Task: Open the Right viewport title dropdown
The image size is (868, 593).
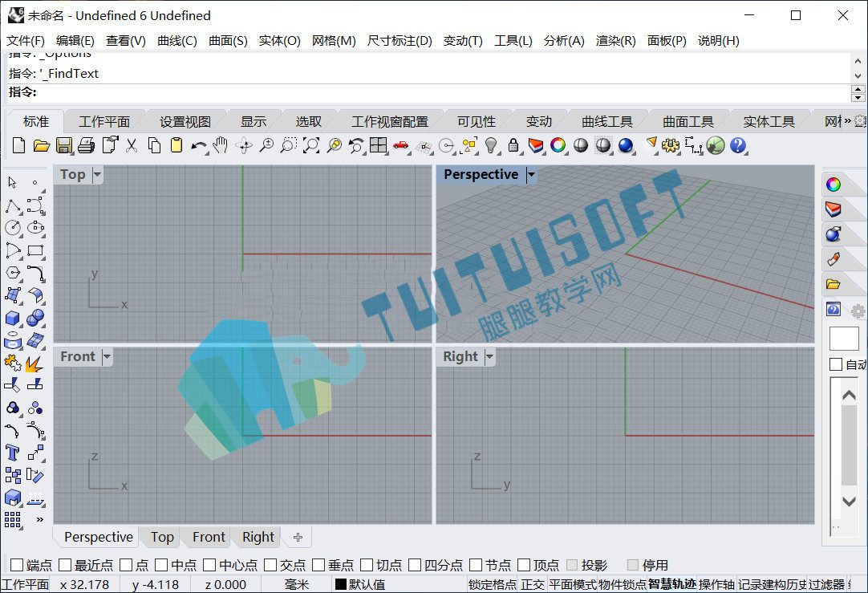Action: pyautogui.click(x=489, y=357)
